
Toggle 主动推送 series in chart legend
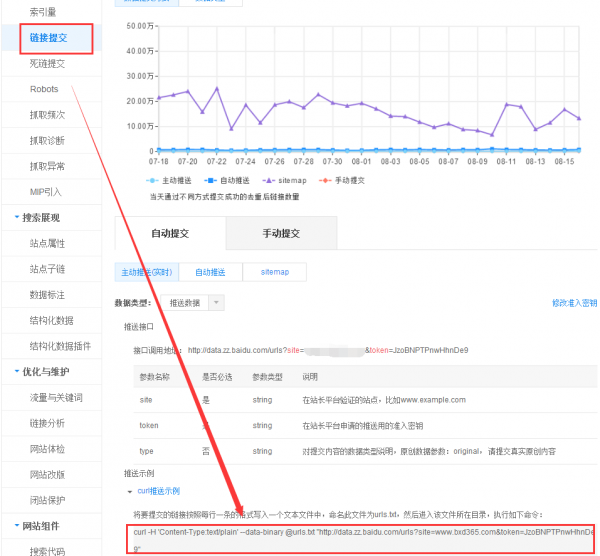click(x=169, y=180)
